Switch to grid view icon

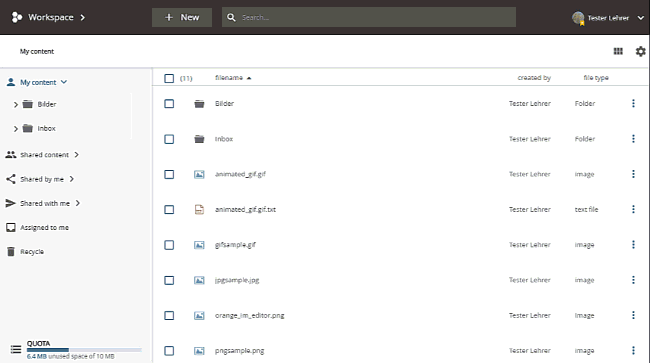tap(618, 51)
